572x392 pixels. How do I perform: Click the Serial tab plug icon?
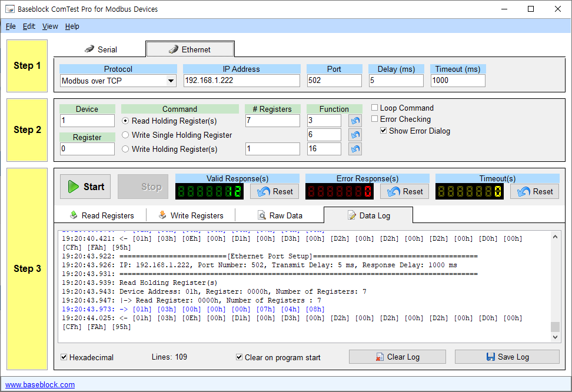click(89, 49)
